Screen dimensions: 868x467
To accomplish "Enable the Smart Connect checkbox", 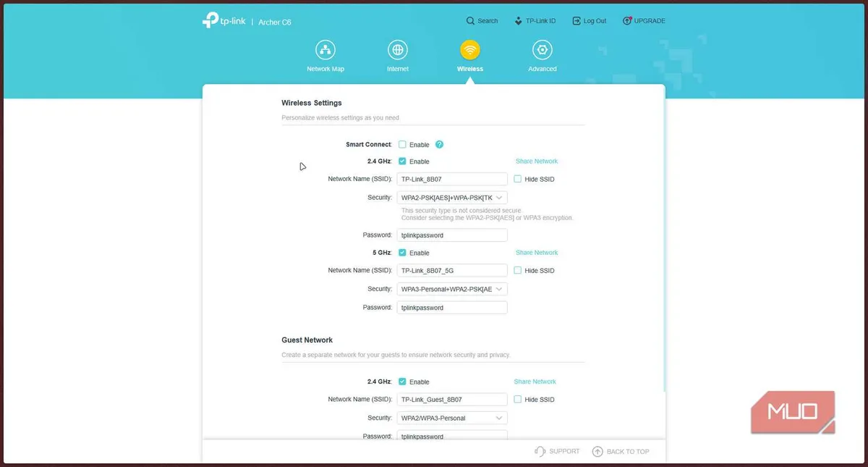I will [x=402, y=144].
